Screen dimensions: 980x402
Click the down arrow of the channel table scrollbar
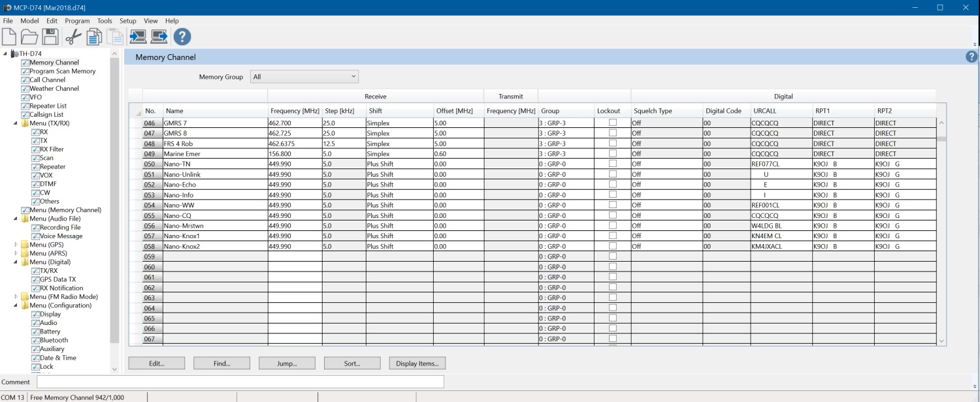(941, 341)
